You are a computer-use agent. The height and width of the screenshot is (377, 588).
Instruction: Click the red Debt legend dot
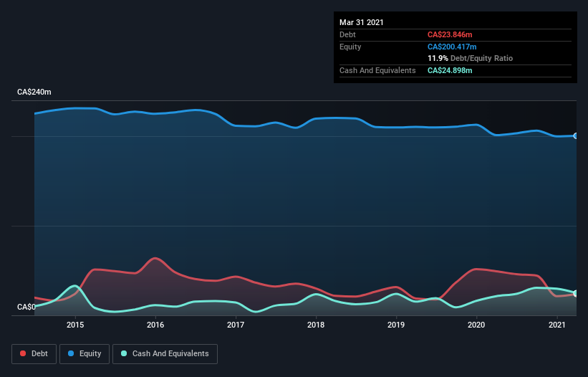point(23,353)
